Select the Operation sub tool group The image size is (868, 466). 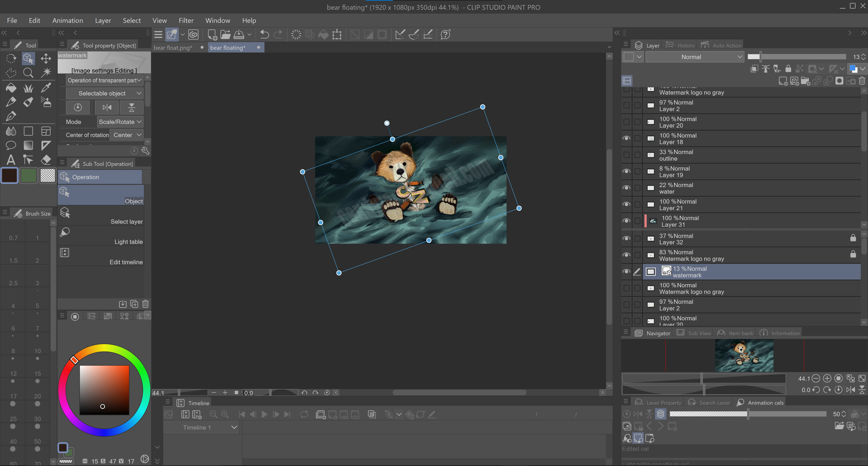pos(100,177)
